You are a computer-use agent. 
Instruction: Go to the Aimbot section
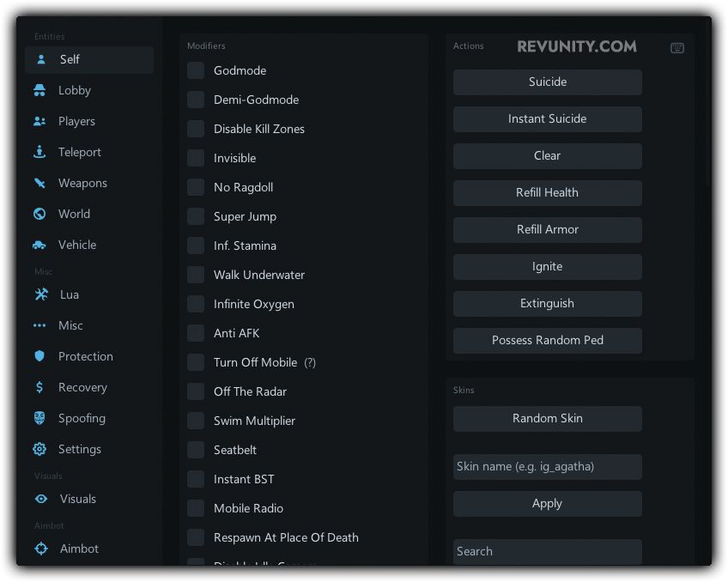(79, 549)
